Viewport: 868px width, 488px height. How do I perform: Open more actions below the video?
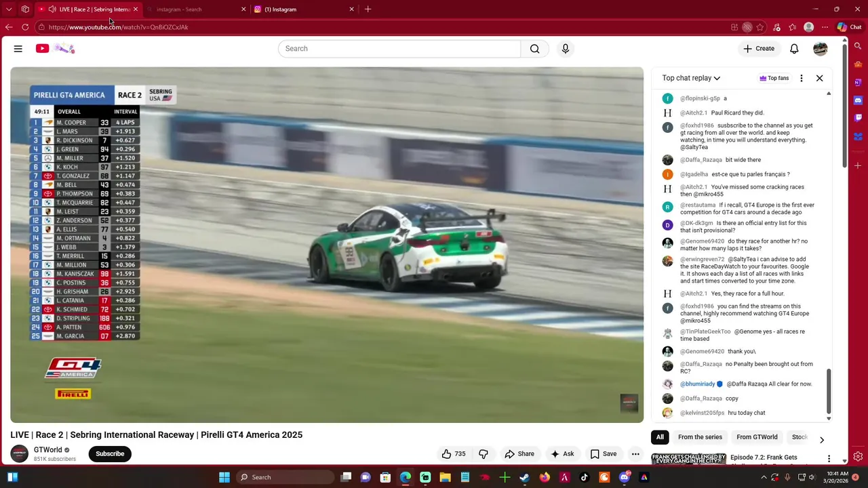[635, 454]
